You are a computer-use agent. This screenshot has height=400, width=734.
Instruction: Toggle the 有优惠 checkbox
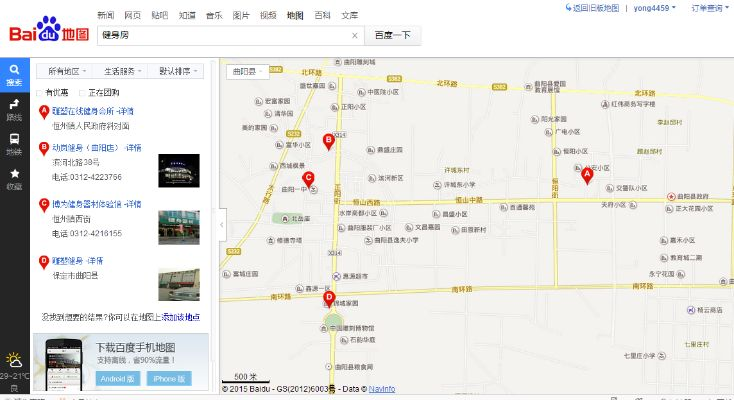tap(39, 93)
